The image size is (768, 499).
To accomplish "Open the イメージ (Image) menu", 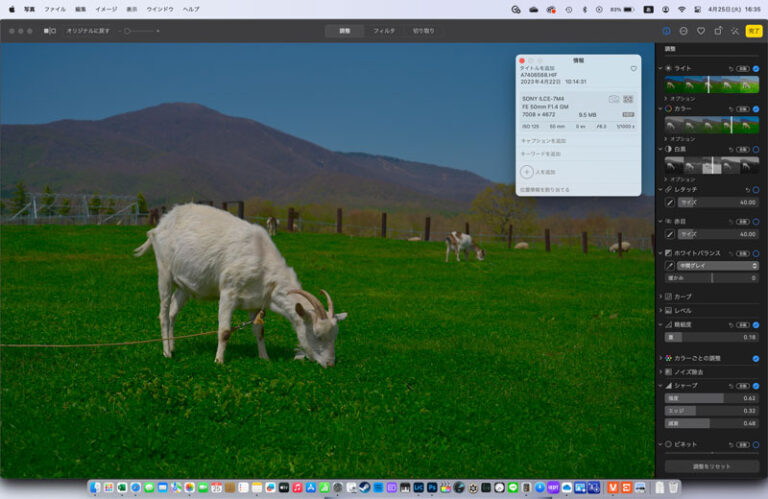I will click(106, 9).
